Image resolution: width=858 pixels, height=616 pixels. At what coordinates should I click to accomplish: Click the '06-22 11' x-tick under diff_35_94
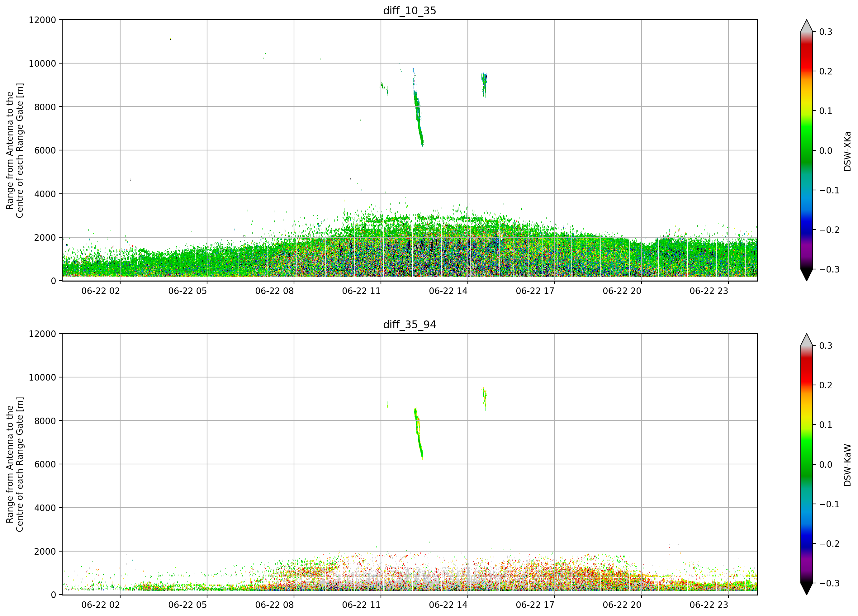tap(361, 605)
